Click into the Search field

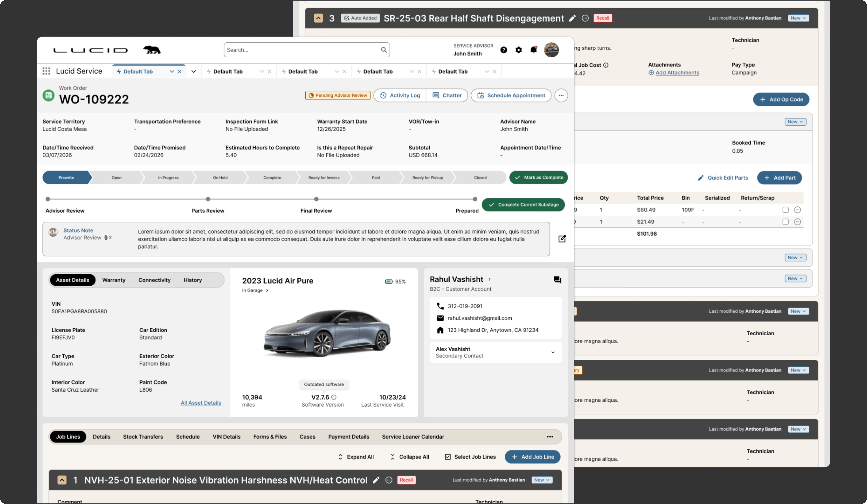pyautogui.click(x=303, y=50)
